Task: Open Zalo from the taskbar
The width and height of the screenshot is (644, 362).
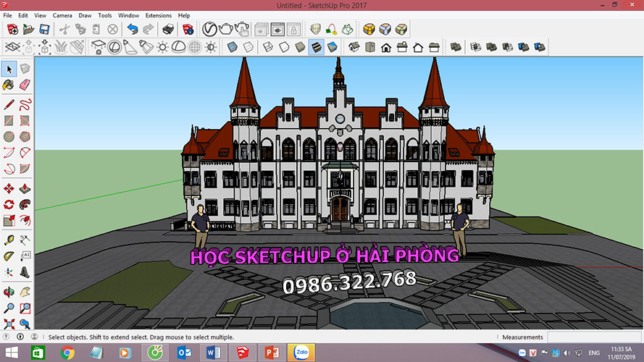Action: (x=301, y=353)
